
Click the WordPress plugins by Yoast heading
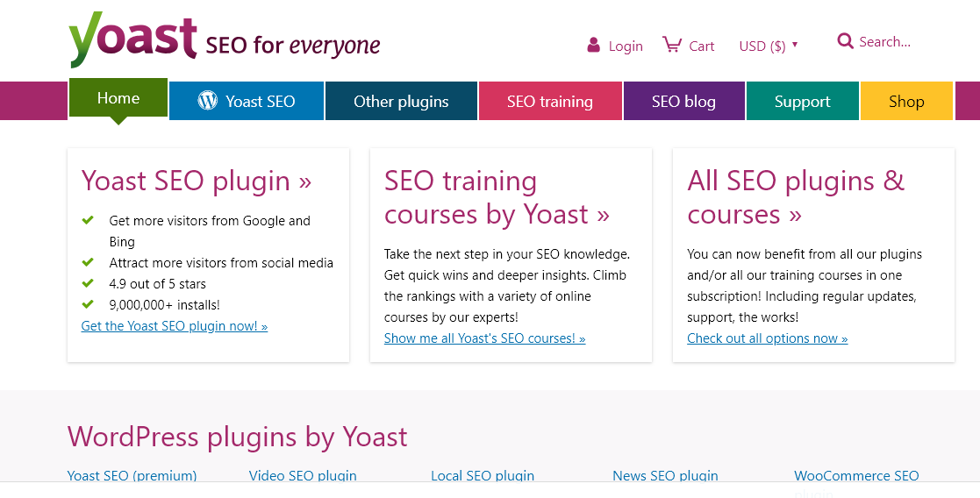pos(237,436)
